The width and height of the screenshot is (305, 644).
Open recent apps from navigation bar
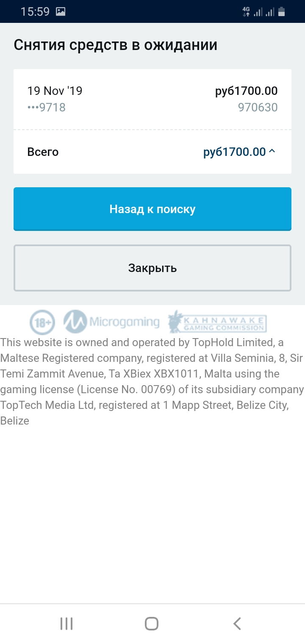(x=67, y=624)
